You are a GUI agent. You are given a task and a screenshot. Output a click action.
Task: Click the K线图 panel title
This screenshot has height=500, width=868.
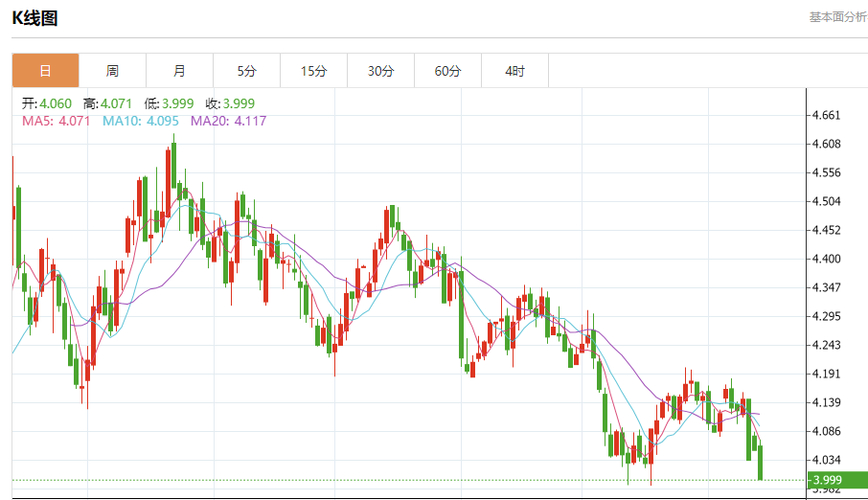(34, 17)
